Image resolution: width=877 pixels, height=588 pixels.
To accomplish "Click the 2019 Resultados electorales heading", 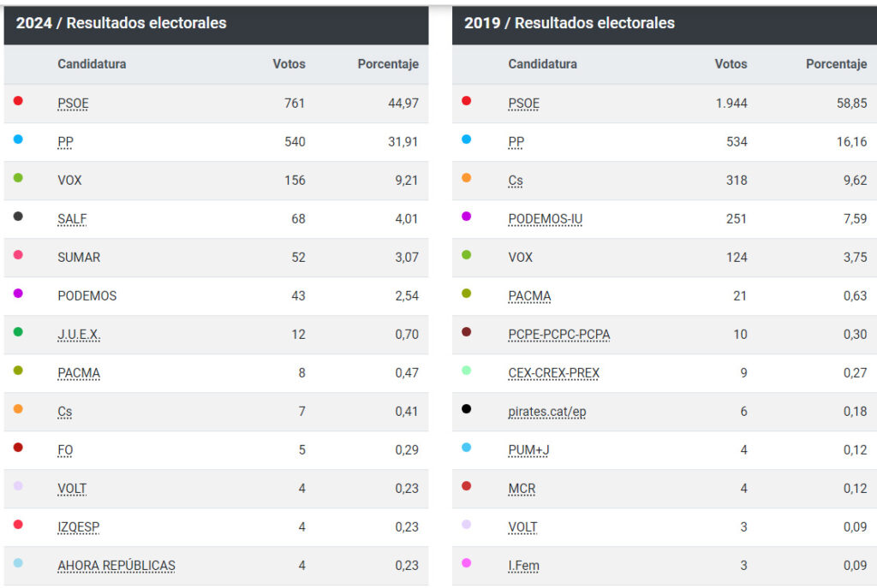I will point(569,23).
